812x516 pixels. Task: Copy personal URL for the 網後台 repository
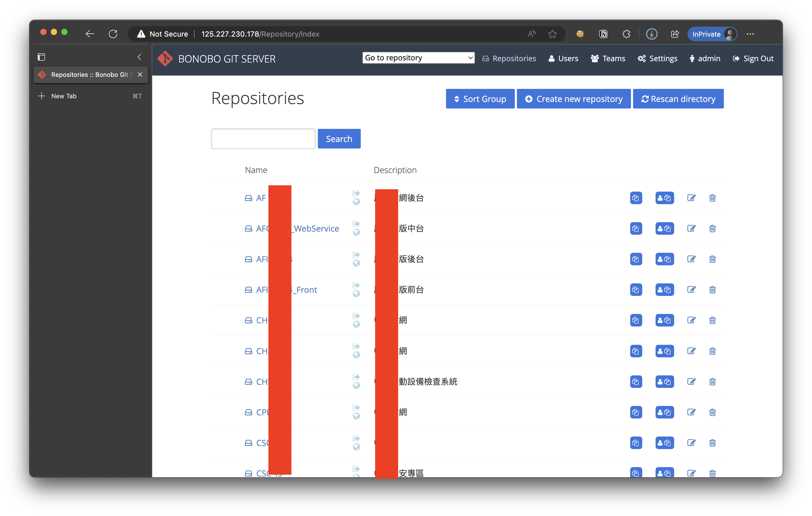[664, 198]
